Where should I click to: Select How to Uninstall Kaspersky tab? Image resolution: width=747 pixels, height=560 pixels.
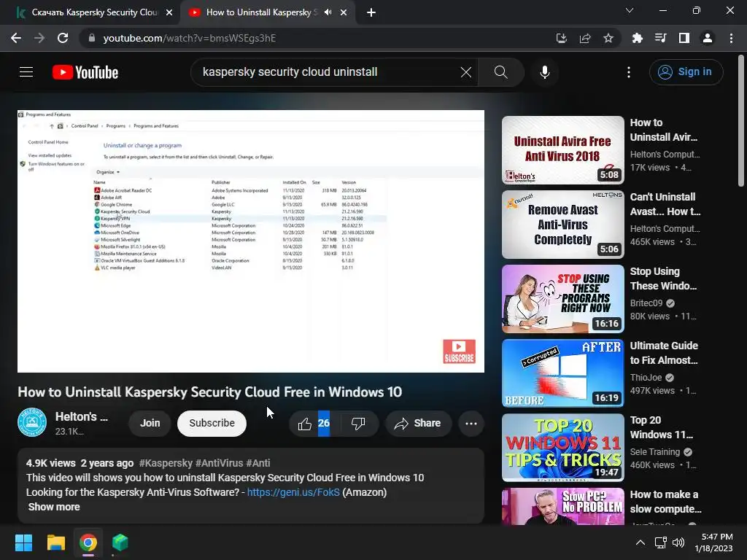tap(261, 12)
